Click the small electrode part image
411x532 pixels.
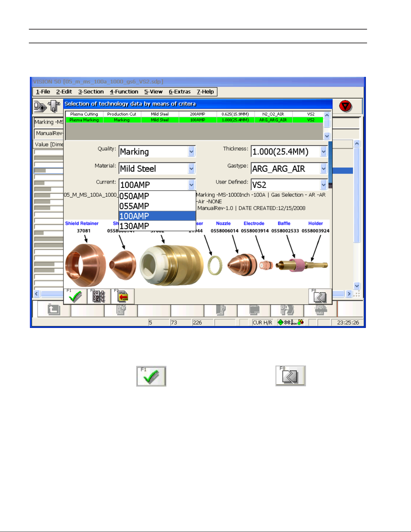266,265
